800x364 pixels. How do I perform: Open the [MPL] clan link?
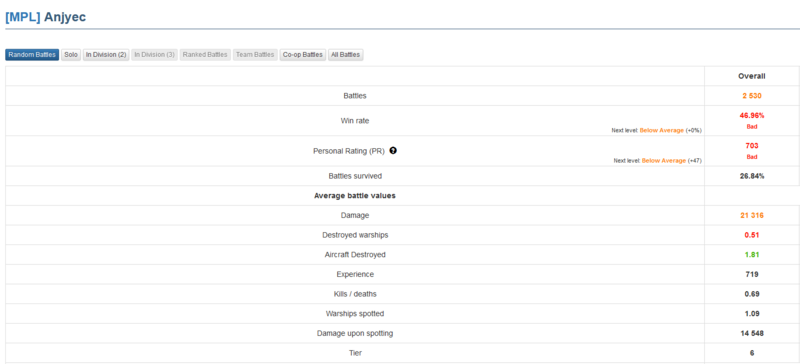pos(22,17)
